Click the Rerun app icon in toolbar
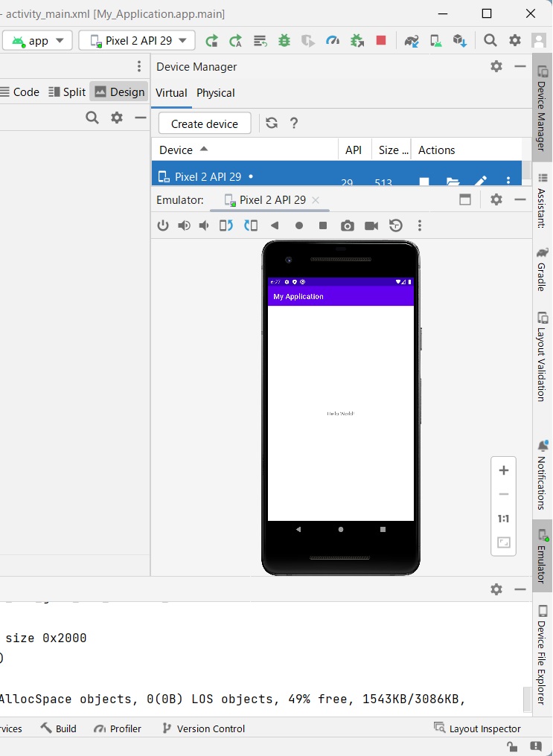The width and height of the screenshot is (553, 756). [x=211, y=41]
